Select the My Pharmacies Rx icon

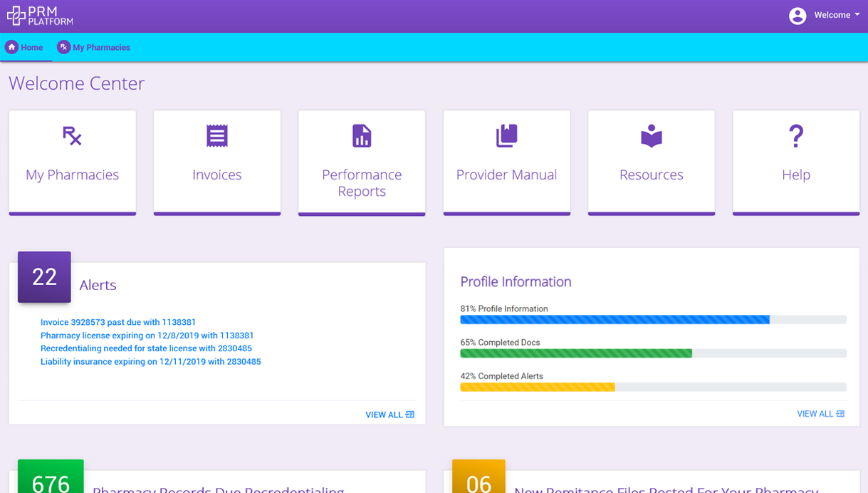click(x=72, y=135)
